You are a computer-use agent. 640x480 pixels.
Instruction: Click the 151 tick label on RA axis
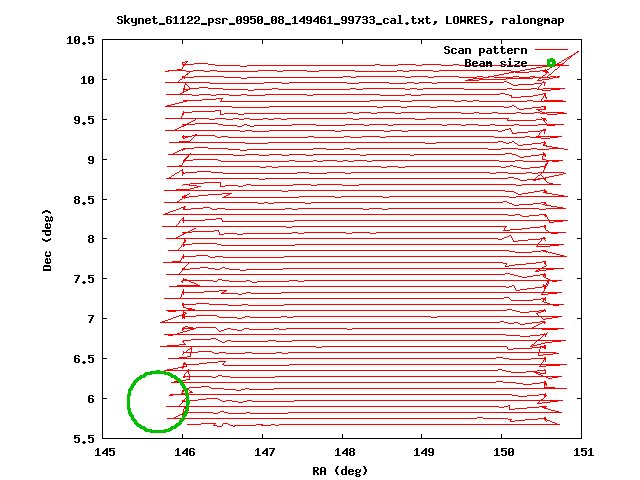[583, 453]
